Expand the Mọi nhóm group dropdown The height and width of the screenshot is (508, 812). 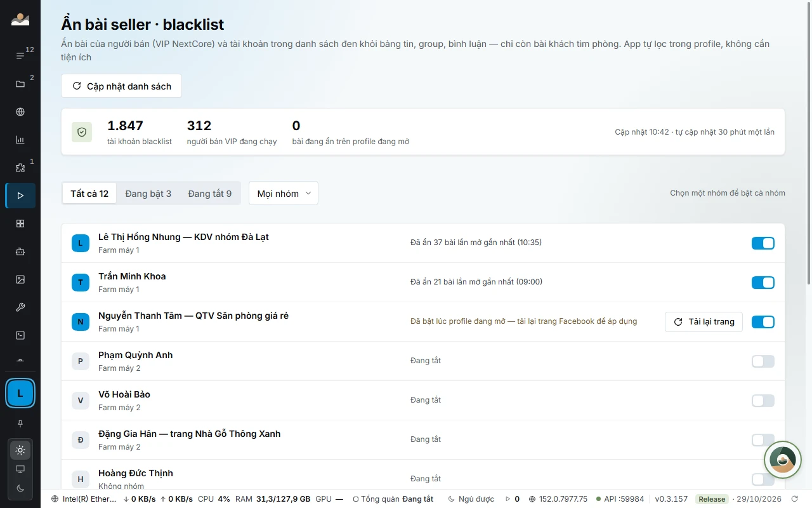pyautogui.click(x=284, y=194)
